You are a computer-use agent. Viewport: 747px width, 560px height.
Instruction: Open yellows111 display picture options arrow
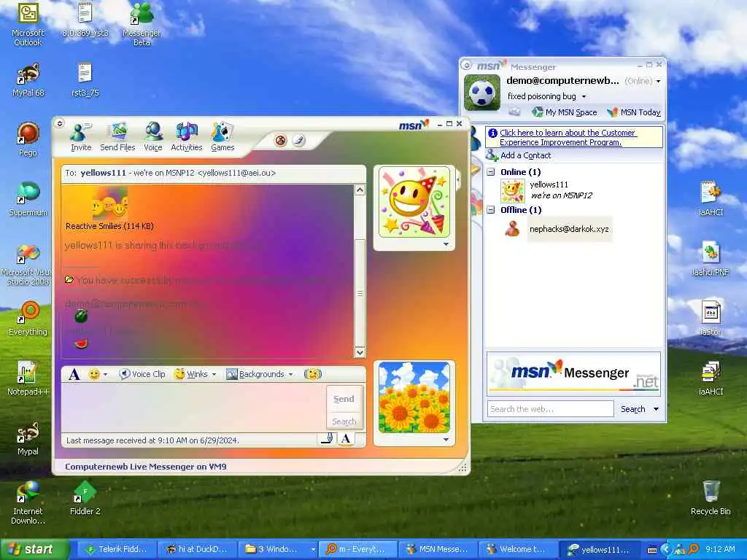(x=446, y=244)
